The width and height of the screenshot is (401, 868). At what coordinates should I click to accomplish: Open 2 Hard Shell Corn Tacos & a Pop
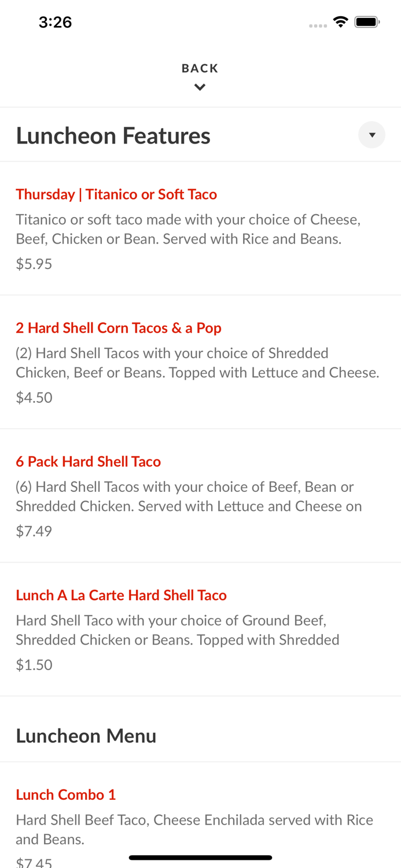click(x=119, y=328)
